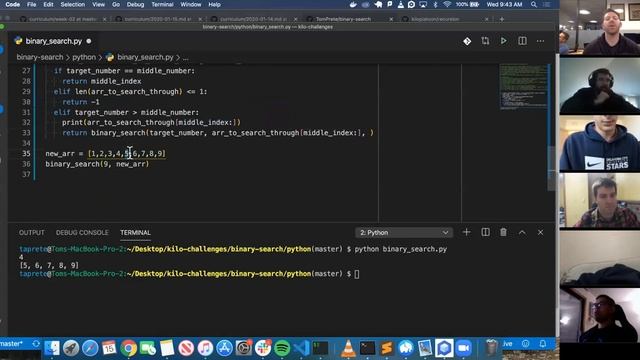Close the TomPrete/binary-search browser tab
640x360 pixels.
point(391,19)
